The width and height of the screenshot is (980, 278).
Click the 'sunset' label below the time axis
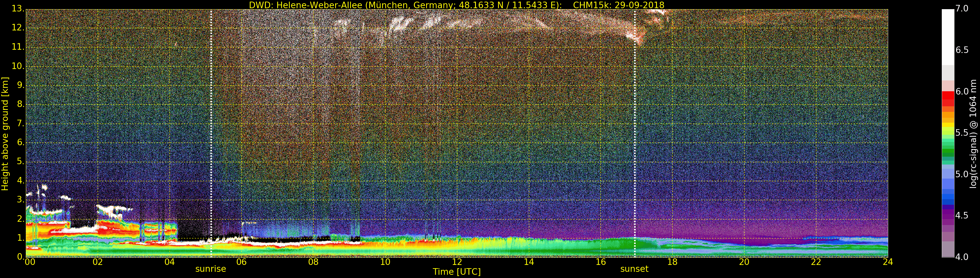pos(634,269)
